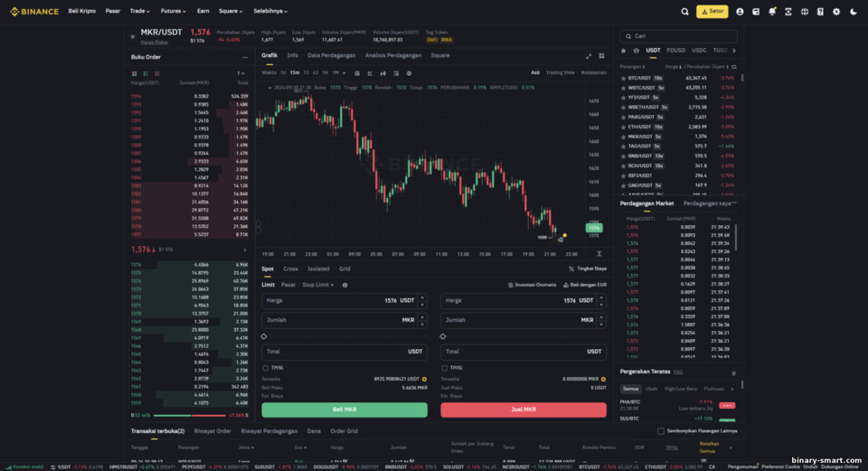Show both buy and sell order book view
Screen dimensions: 868x471
tap(134, 73)
